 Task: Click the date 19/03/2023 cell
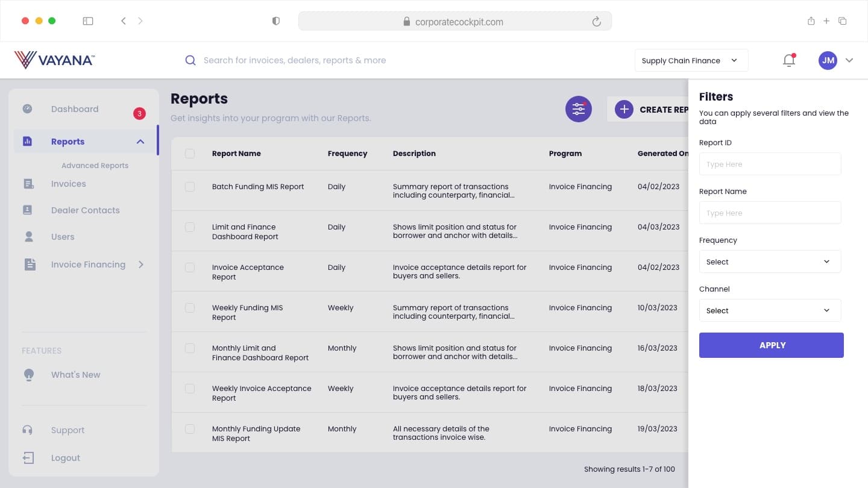[x=658, y=429]
